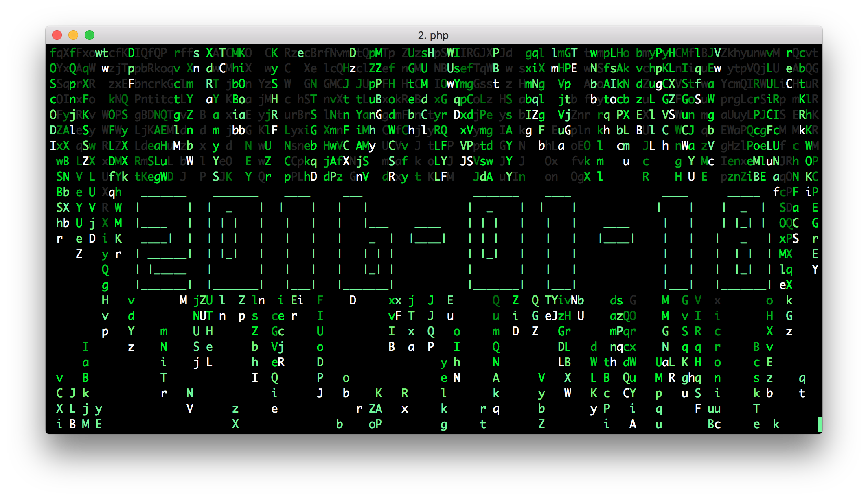Click the ASCII zero after first hyphen

click(496, 242)
